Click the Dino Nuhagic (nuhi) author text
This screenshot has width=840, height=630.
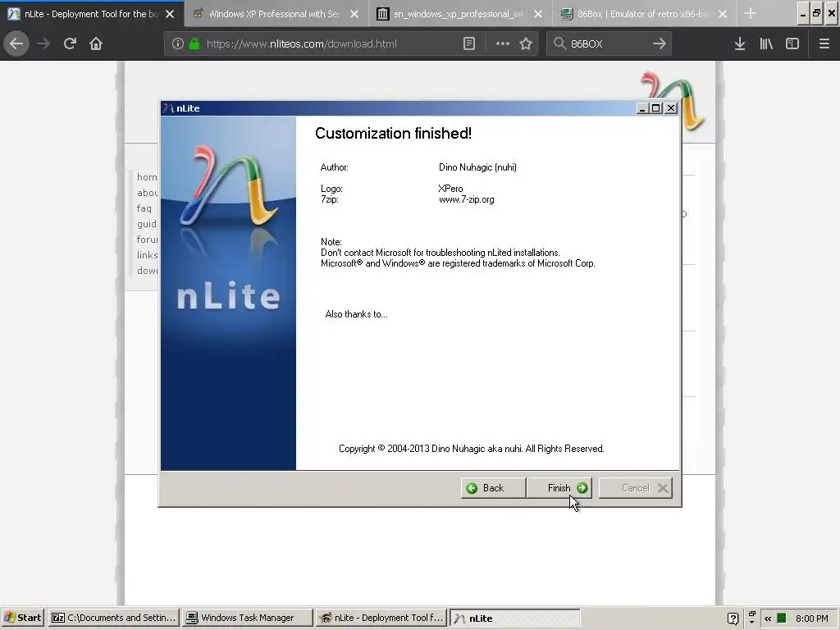point(478,167)
